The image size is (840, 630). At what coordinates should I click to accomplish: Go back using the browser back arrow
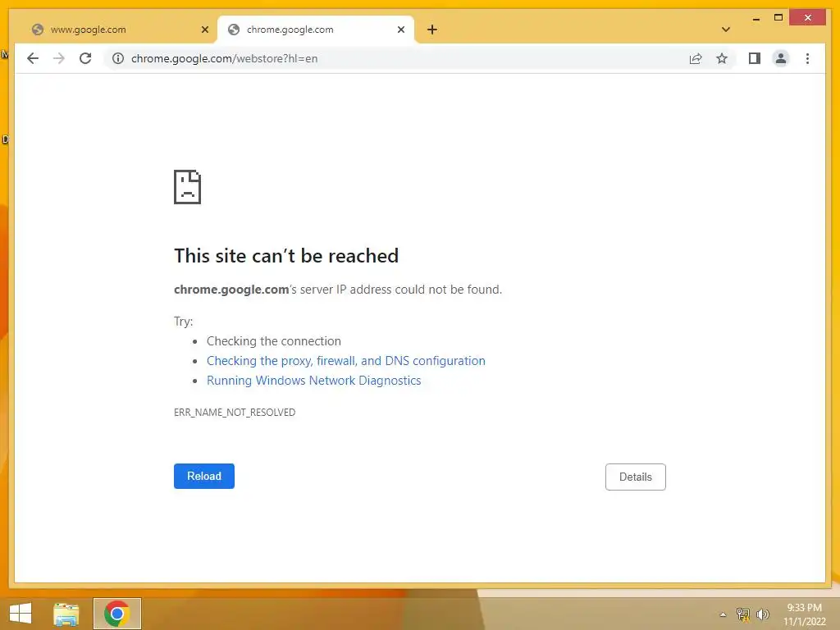pos(33,58)
